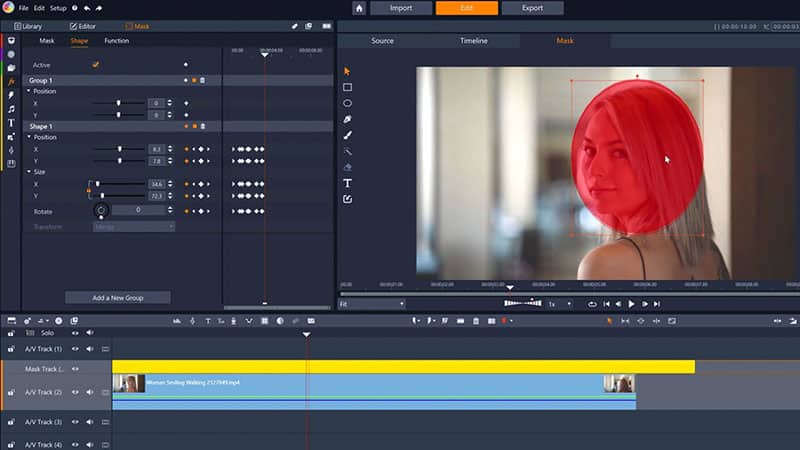Mute audio of A/V Track (4)

click(x=90, y=445)
